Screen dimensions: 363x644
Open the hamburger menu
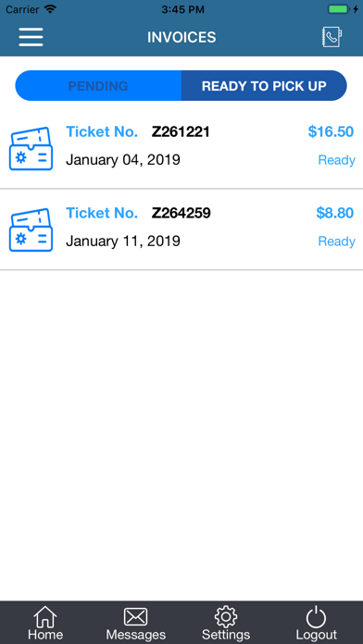pos(31,37)
